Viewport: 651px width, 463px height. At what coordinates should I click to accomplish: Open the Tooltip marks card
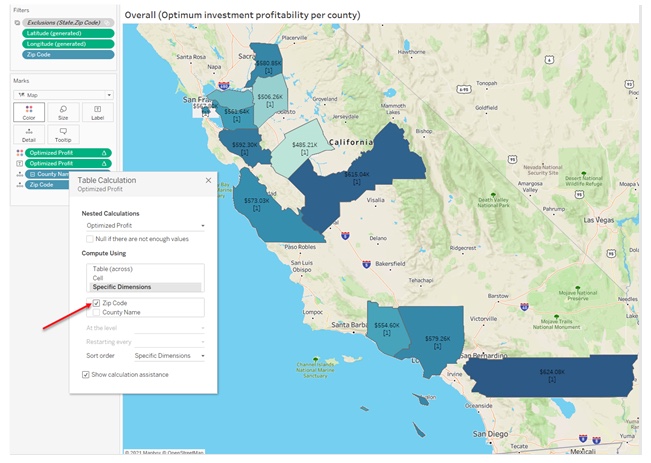(63, 136)
